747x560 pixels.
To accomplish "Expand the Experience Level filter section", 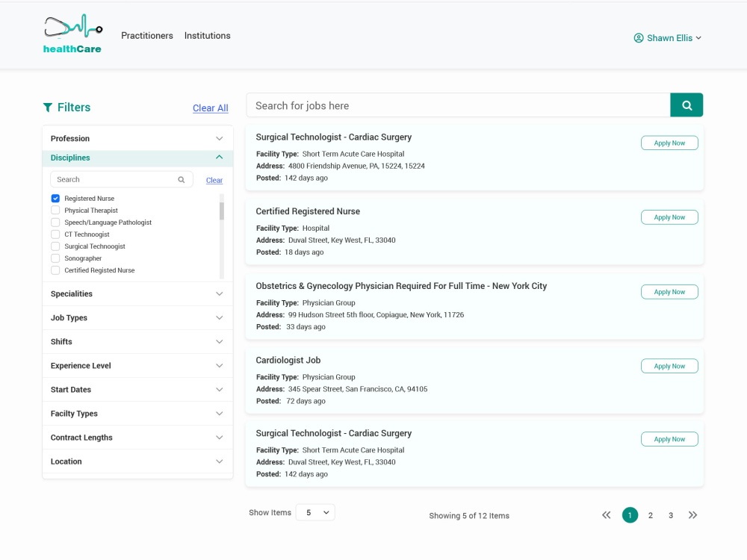I will [137, 366].
